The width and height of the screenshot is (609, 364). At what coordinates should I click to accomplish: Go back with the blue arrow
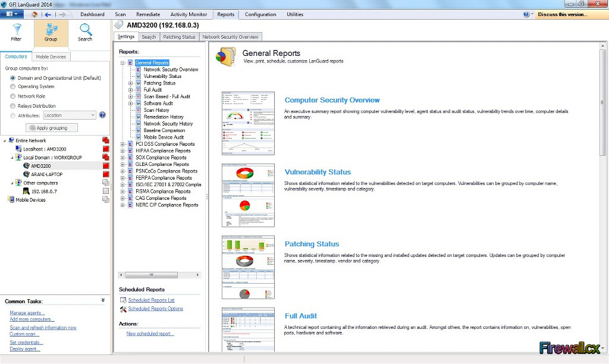coord(48,14)
